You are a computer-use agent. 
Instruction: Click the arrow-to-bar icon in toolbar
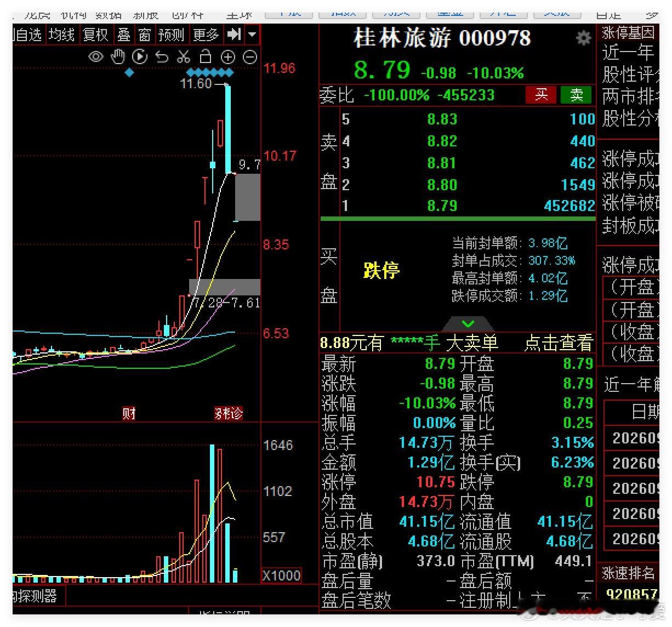click(x=234, y=35)
